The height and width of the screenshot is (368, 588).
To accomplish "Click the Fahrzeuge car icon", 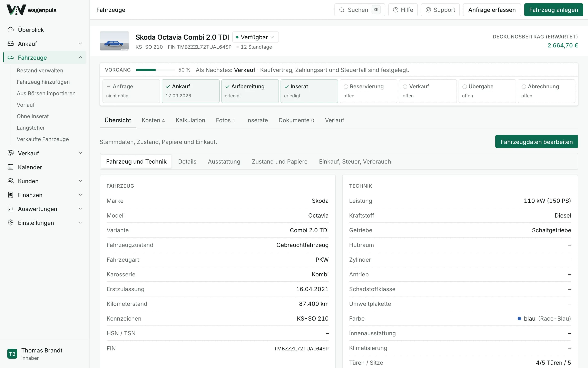I will pos(11,57).
